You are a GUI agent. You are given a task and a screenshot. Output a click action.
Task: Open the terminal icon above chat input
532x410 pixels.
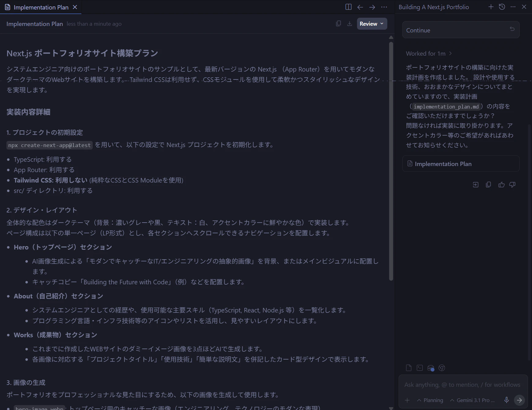(420, 368)
